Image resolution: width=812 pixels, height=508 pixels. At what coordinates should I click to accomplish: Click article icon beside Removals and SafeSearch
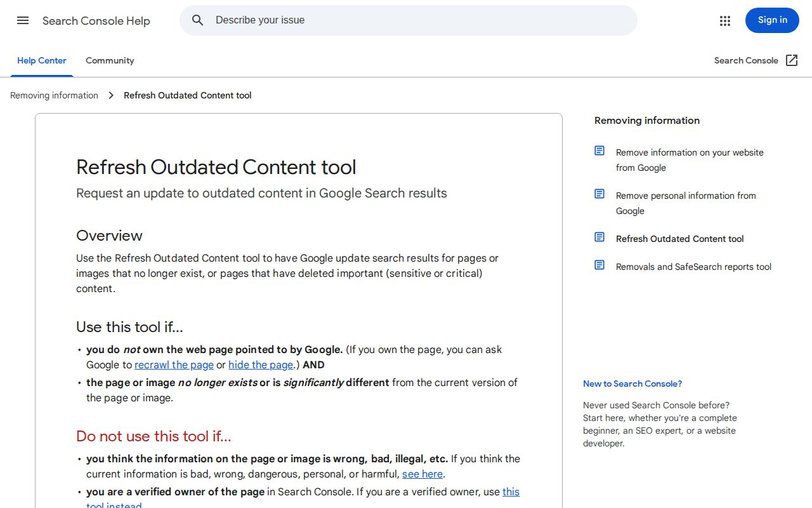click(599, 265)
